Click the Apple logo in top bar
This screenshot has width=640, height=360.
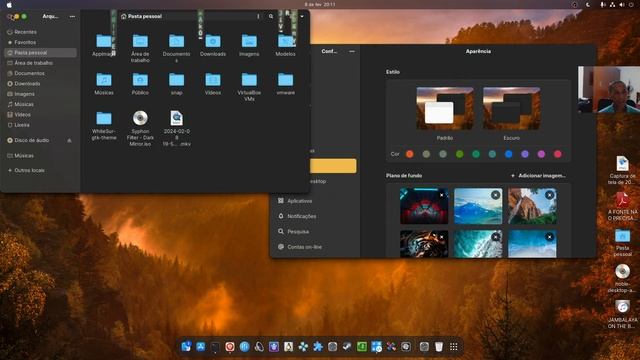(x=9, y=4)
